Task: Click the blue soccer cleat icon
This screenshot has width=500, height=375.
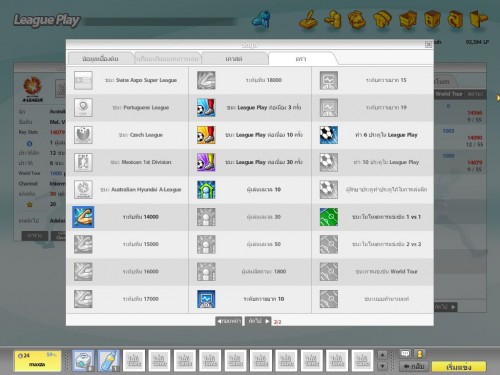Action: (261, 20)
